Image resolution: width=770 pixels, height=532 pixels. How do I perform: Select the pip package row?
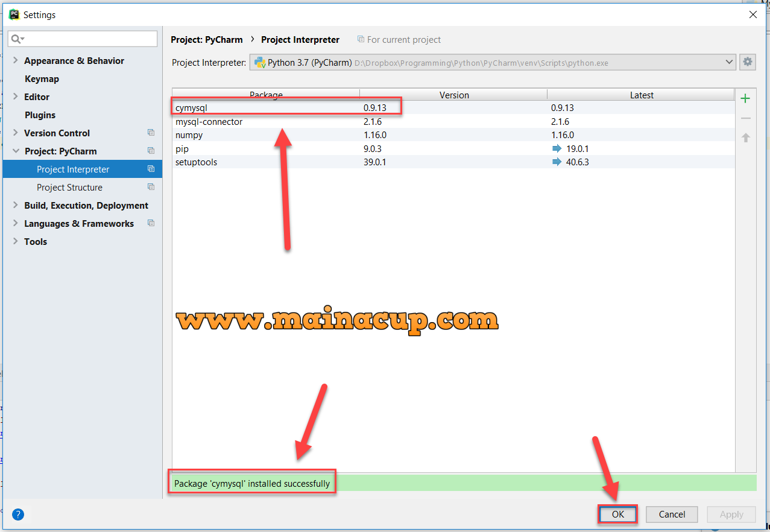tap(453, 149)
